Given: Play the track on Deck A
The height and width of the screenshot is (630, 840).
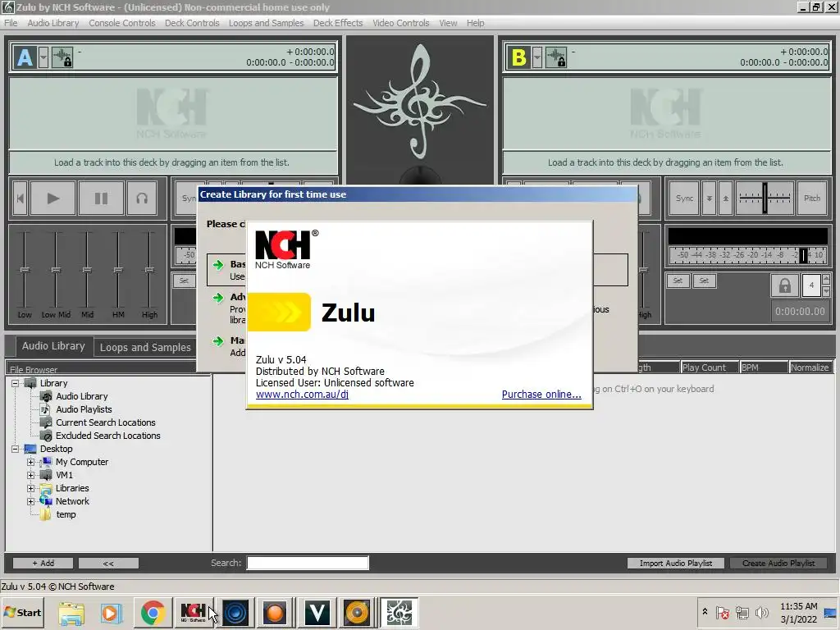Looking at the screenshot, I should coord(52,199).
